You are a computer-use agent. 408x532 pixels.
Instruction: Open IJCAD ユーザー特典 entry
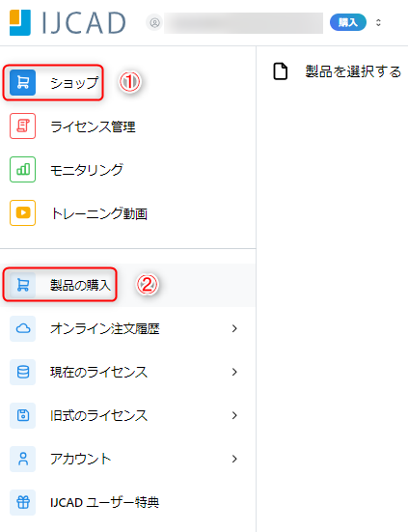point(105,502)
